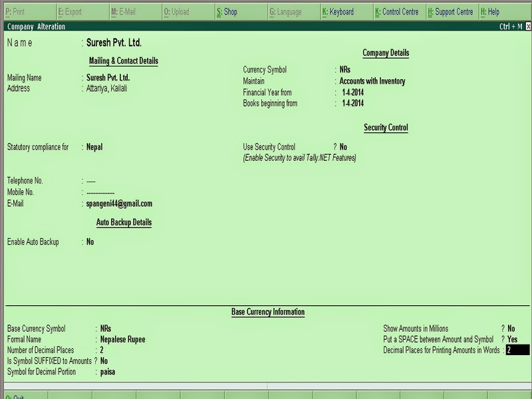
Task: Change Statutory compliance country from Nepal
Action: pos(96,147)
